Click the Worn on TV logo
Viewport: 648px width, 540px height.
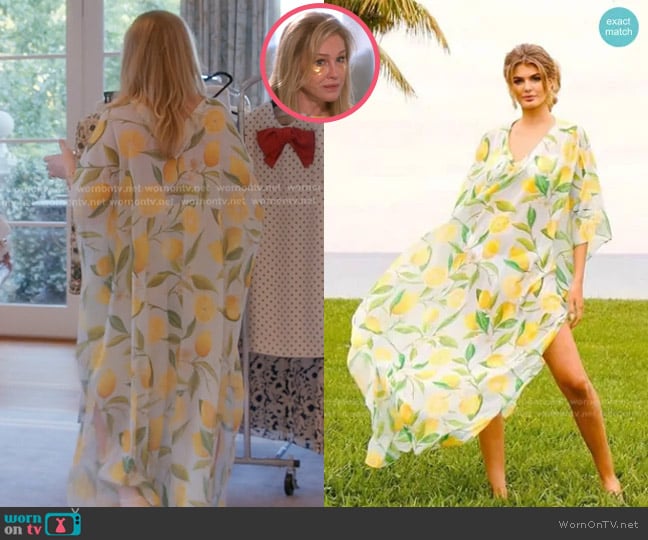tap(43, 523)
